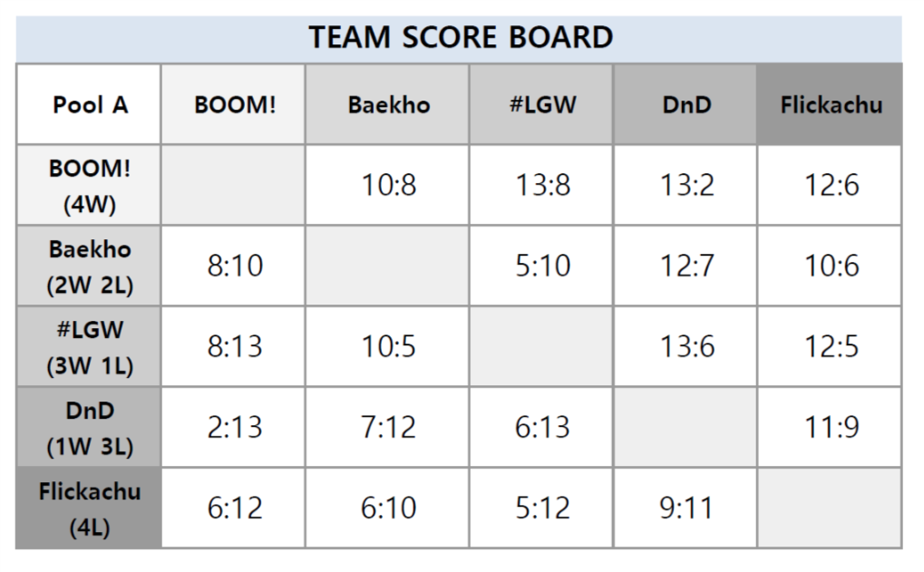The height and width of the screenshot is (572, 924).
Task: Select the 13:6 score cell
Action: [x=686, y=346]
